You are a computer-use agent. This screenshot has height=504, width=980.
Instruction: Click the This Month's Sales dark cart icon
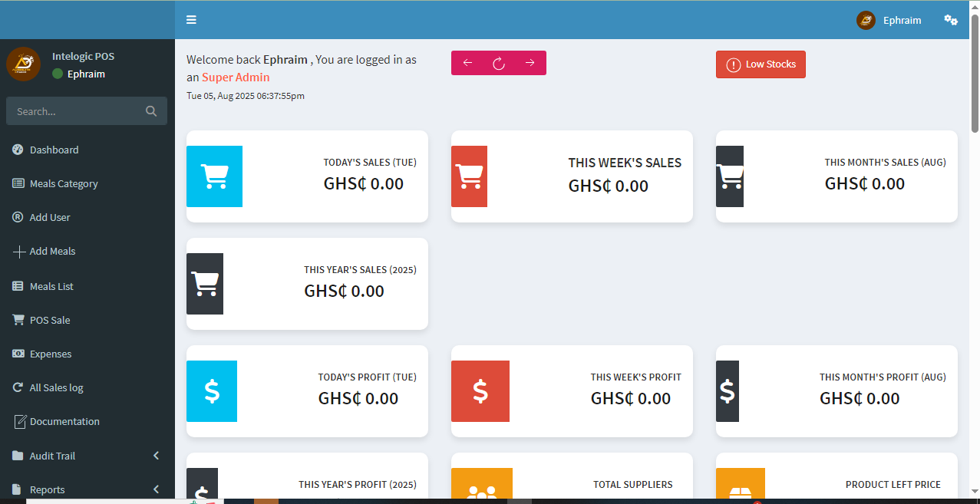tap(730, 176)
